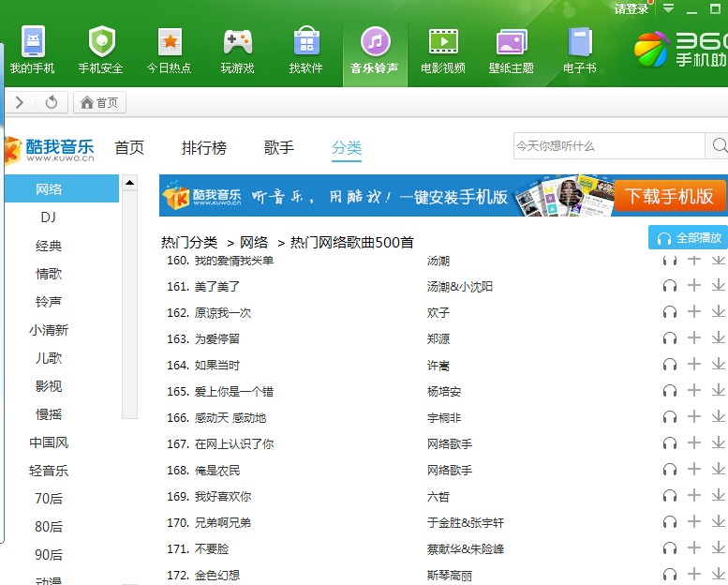The height and width of the screenshot is (585, 728).
Task: Listen to song 美了美了 headphone icon
Action: click(x=669, y=286)
